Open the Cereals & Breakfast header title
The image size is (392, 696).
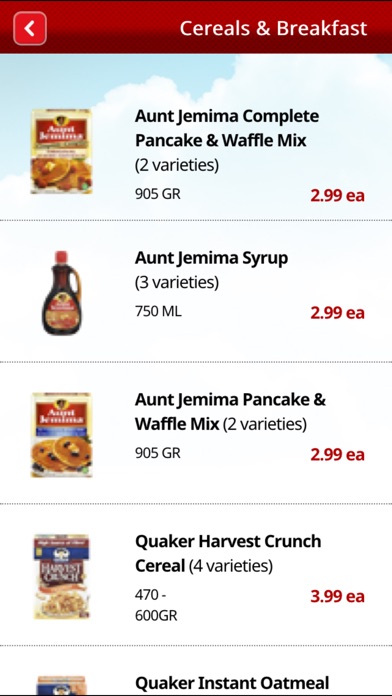tap(273, 28)
